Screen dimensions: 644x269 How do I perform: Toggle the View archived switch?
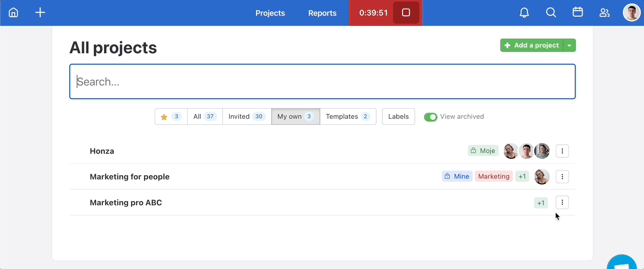(431, 117)
